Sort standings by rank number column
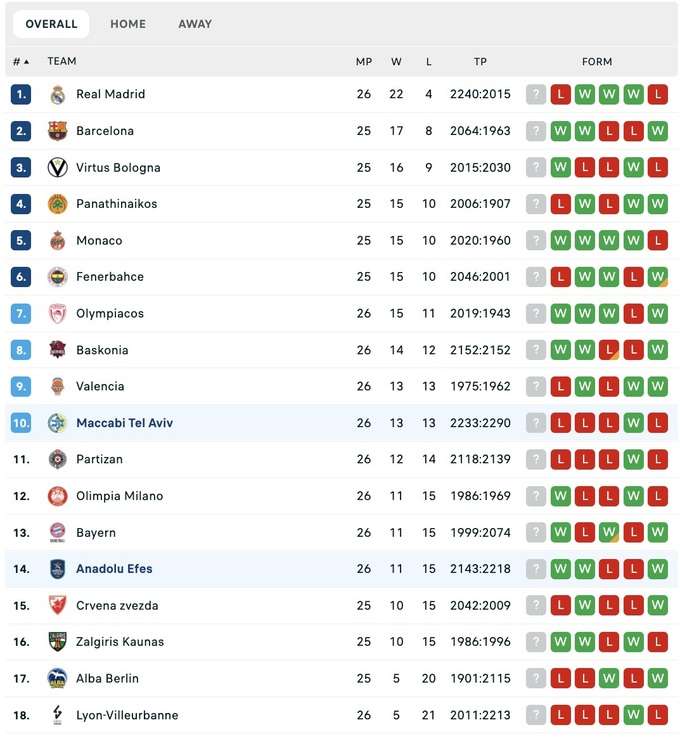Image resolution: width=680 pixels, height=739 pixels. coord(20,62)
